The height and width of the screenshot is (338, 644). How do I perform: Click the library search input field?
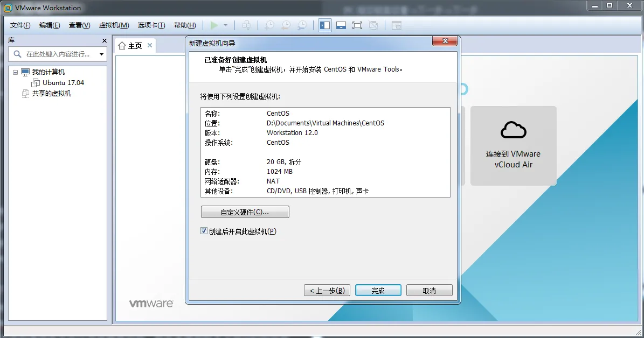[58, 54]
